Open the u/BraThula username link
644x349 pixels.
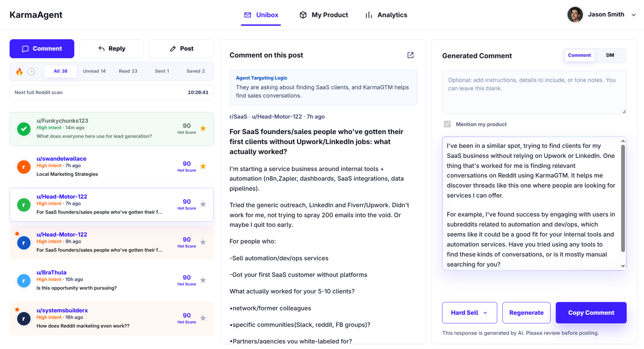coord(51,272)
